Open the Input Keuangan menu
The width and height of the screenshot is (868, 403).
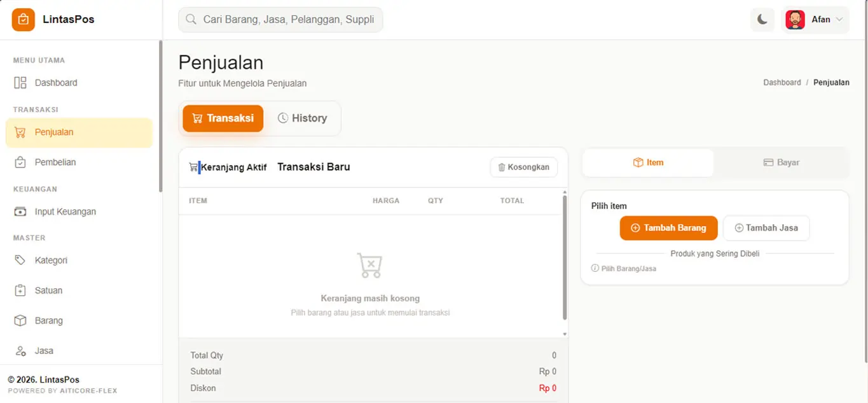[x=65, y=212]
